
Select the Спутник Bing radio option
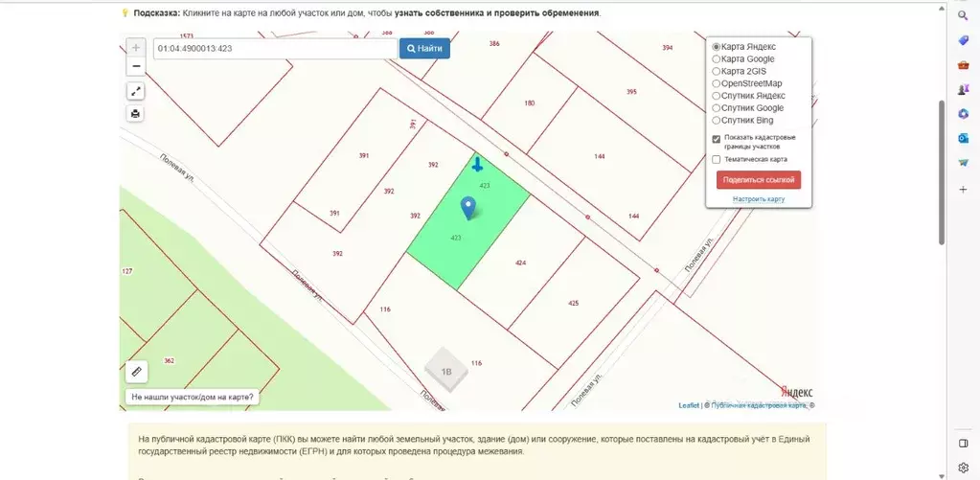click(717, 121)
